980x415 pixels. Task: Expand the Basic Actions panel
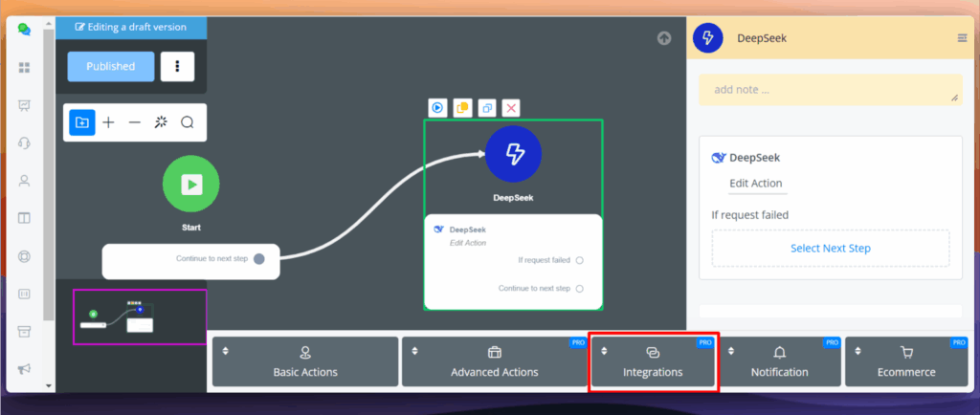[304, 361]
